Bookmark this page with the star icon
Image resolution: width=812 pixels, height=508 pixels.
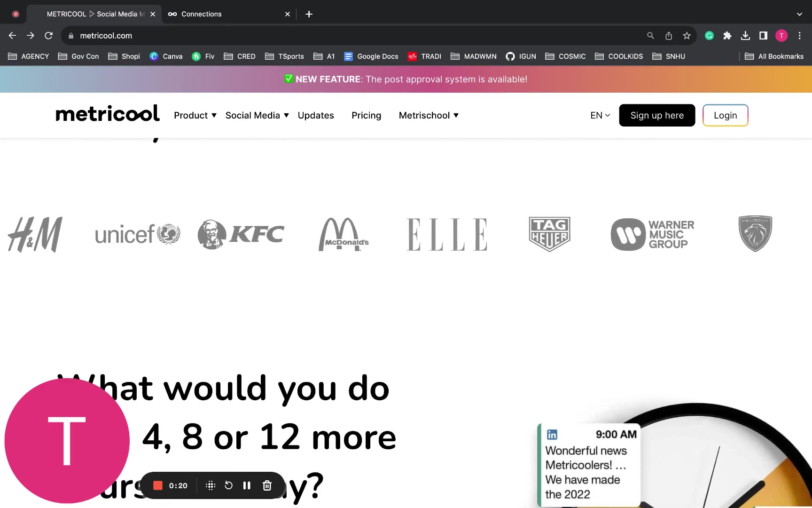click(x=687, y=35)
